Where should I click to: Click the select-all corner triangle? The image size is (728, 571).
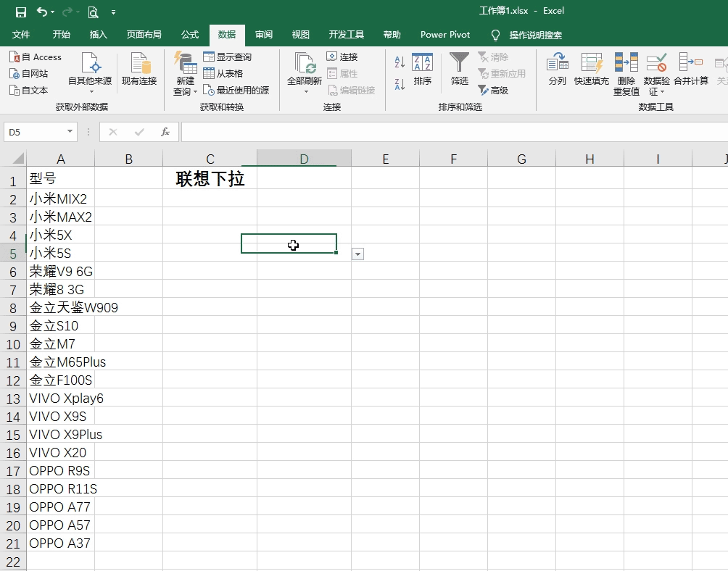click(x=17, y=159)
